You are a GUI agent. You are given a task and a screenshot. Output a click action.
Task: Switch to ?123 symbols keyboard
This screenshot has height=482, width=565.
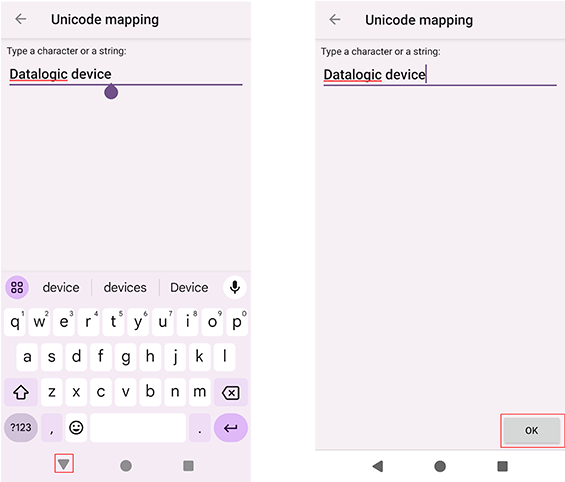(x=21, y=428)
